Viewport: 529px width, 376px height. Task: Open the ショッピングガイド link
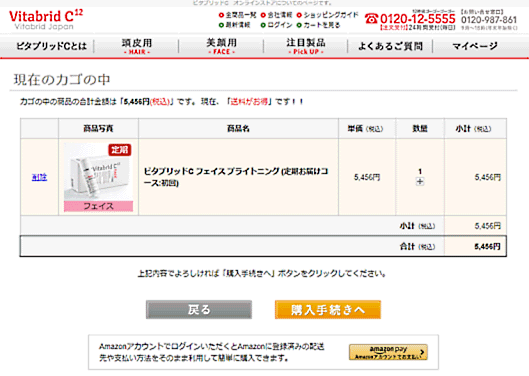pos(327,15)
